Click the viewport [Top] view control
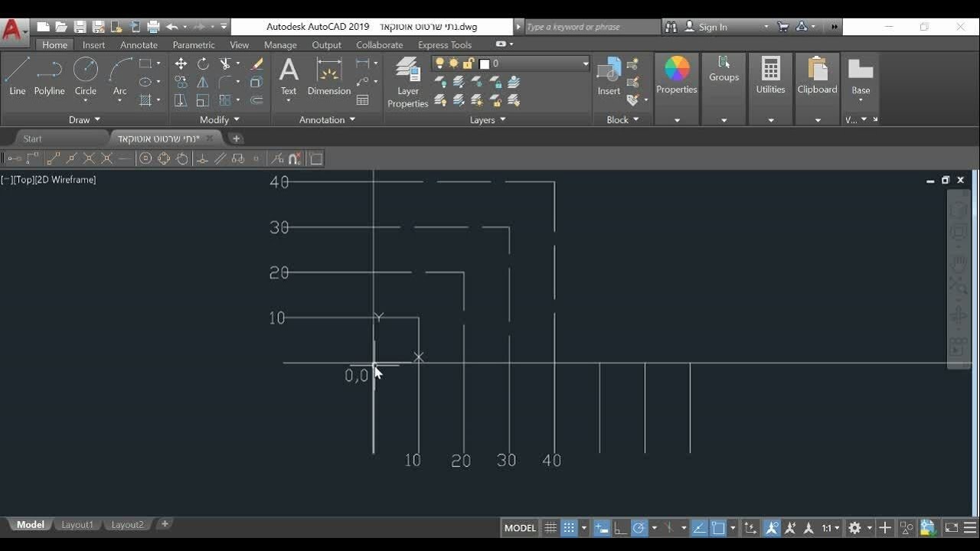Screen dimensions: 980x551 click(x=23, y=180)
